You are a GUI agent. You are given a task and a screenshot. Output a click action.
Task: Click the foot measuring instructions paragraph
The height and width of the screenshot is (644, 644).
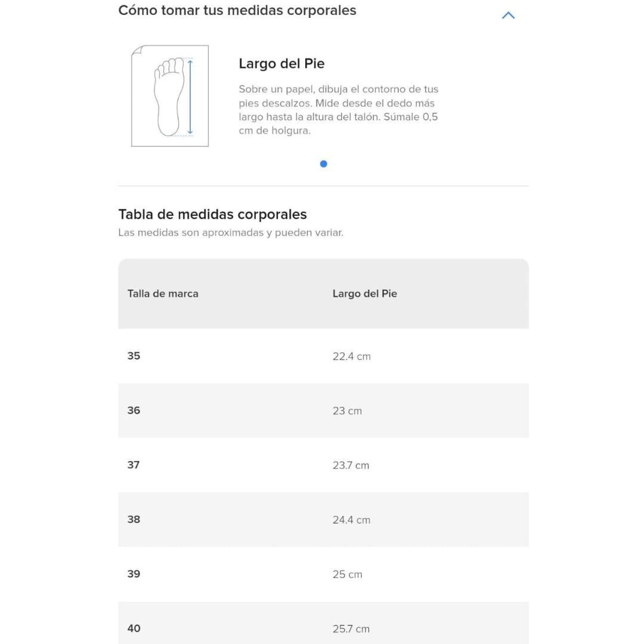click(338, 110)
